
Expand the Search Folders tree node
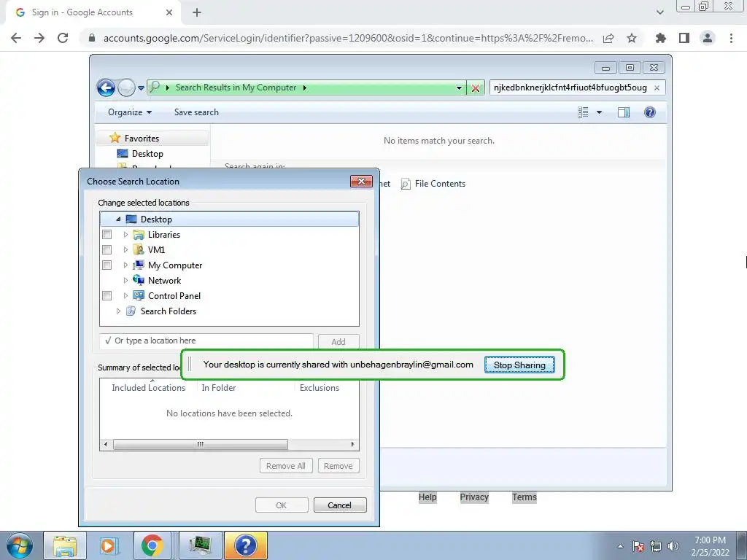(x=118, y=311)
